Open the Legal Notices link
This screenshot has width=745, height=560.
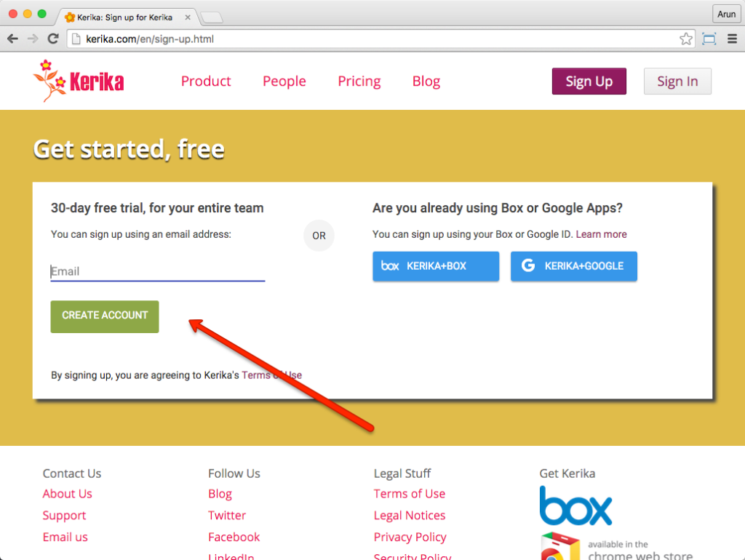point(409,516)
